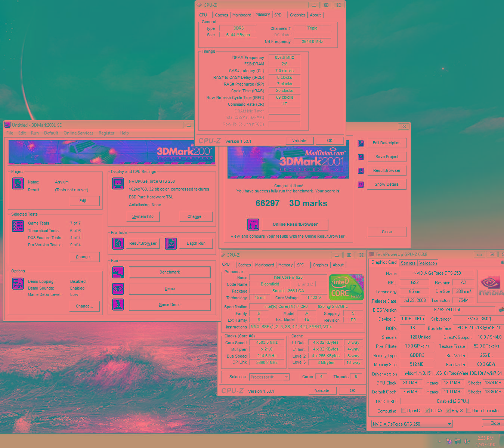Click OK in the lower CPU-Z window

click(x=352, y=391)
